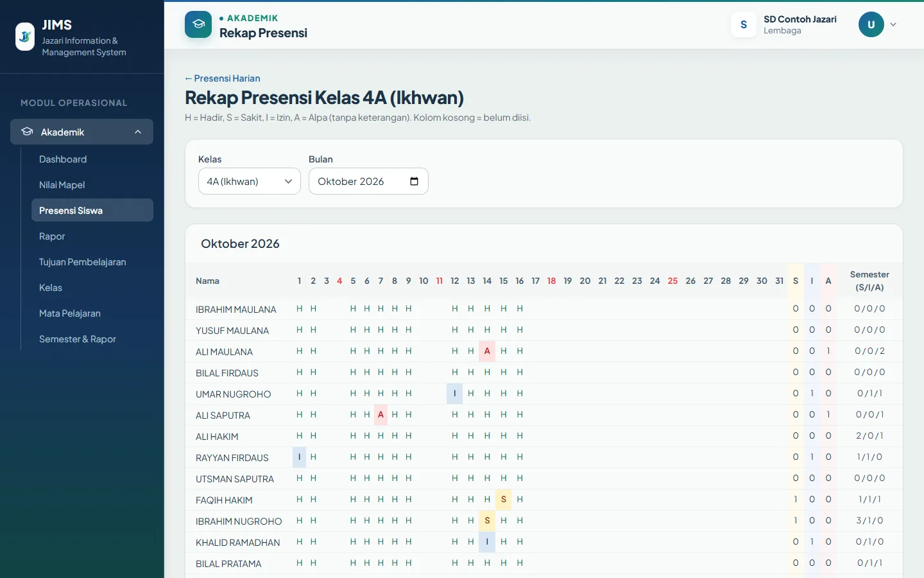The width and height of the screenshot is (924, 578).
Task: Click the Alpa cell for ALI SAPUTRA
Action: tap(381, 414)
